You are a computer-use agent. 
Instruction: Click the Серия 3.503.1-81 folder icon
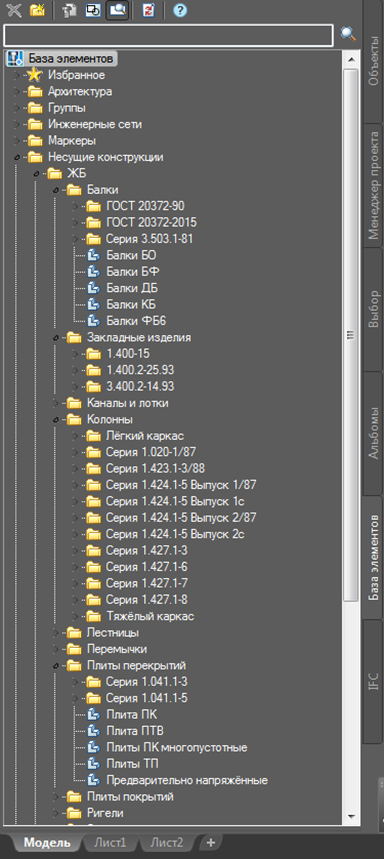coord(94,239)
